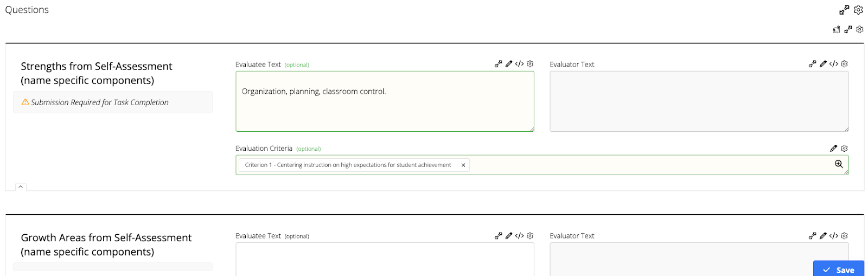Click the pencil icon for Growth Areas Evaluatee Text
The height and width of the screenshot is (276, 868).
click(509, 236)
